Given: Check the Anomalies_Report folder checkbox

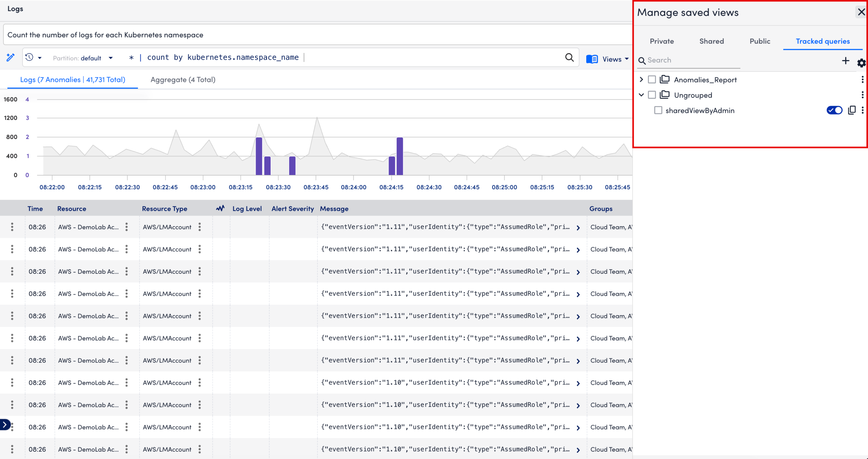Looking at the screenshot, I should [x=652, y=80].
